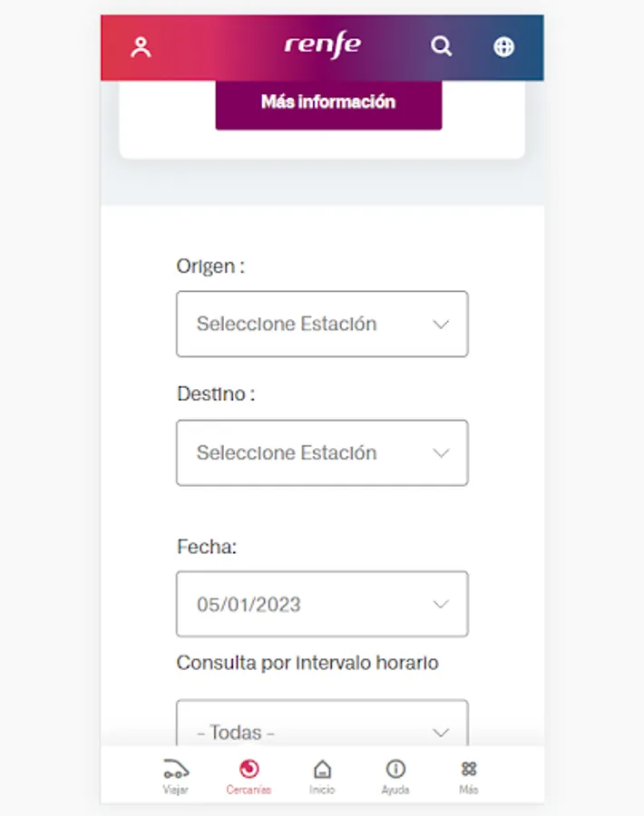Open the user profile icon
This screenshot has width=644, height=816.
point(141,47)
